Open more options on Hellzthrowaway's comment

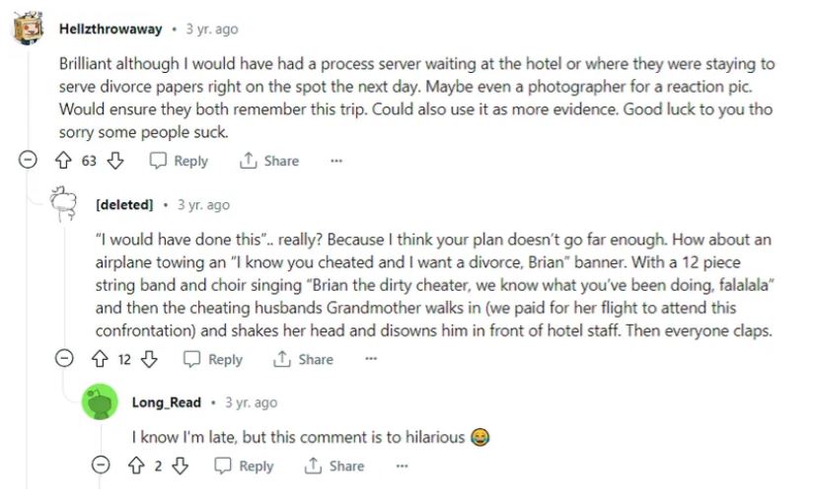point(336,161)
